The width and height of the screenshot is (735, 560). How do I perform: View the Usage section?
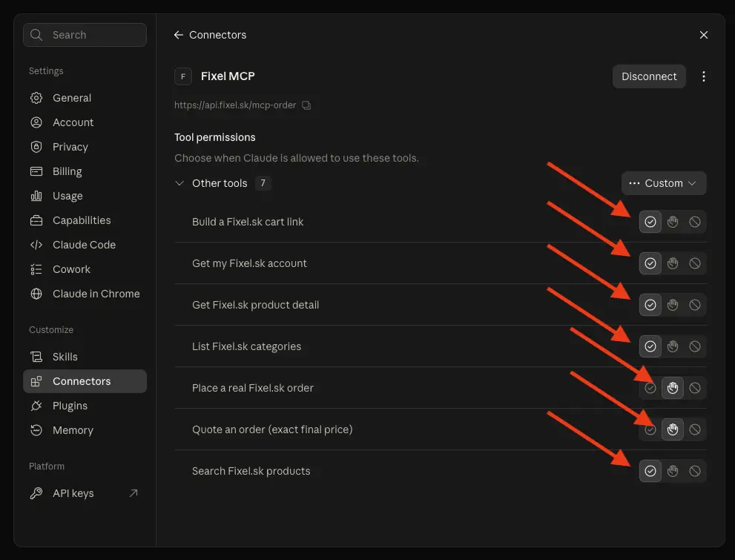85,196
